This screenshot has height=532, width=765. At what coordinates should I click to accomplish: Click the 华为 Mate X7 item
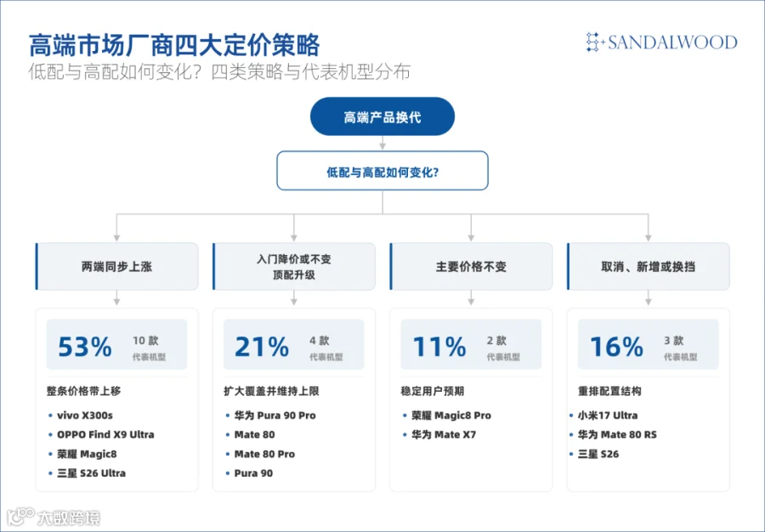pos(444,434)
